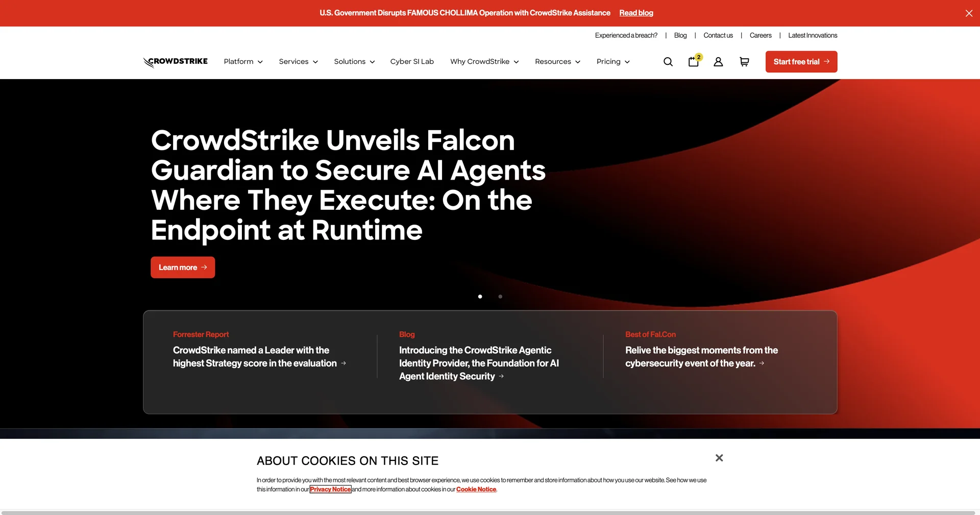Open the Agentic Identity Provider blog post
The image size is (980, 515).
[x=479, y=363]
